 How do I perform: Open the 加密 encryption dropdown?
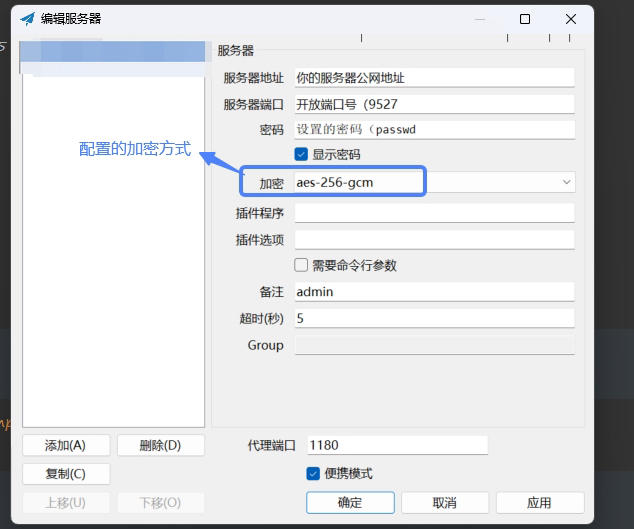pos(566,182)
